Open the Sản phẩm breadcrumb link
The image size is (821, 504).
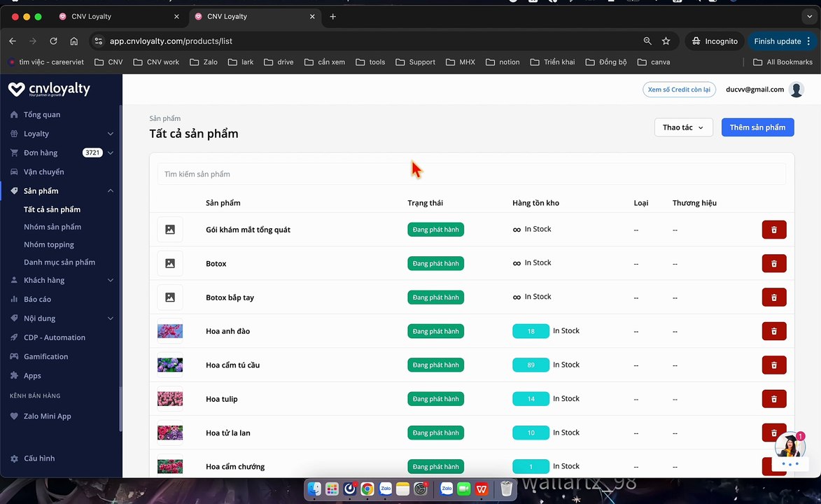[165, 118]
